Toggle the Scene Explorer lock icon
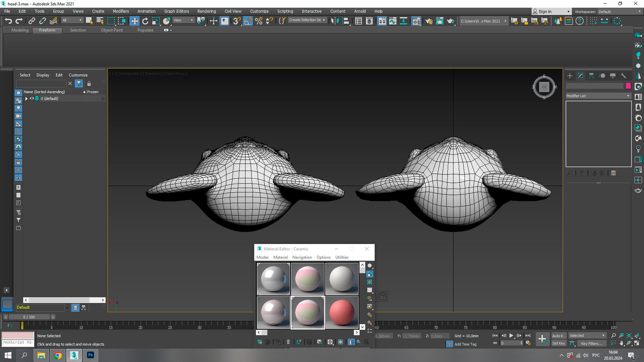644x362 pixels. (89, 84)
